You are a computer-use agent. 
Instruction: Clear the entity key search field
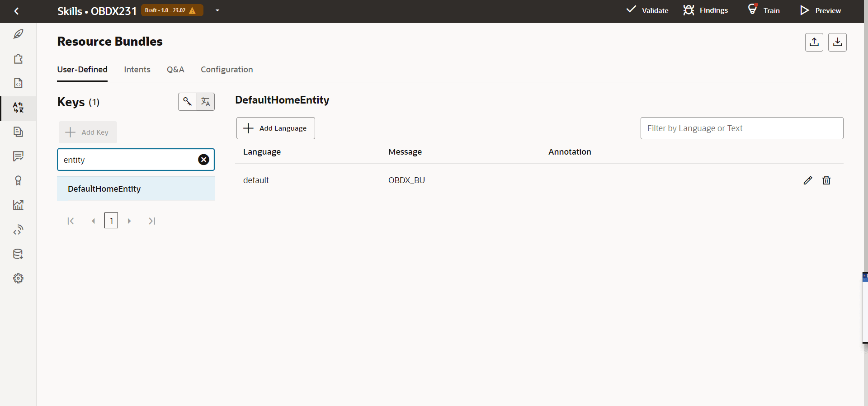pyautogui.click(x=204, y=160)
